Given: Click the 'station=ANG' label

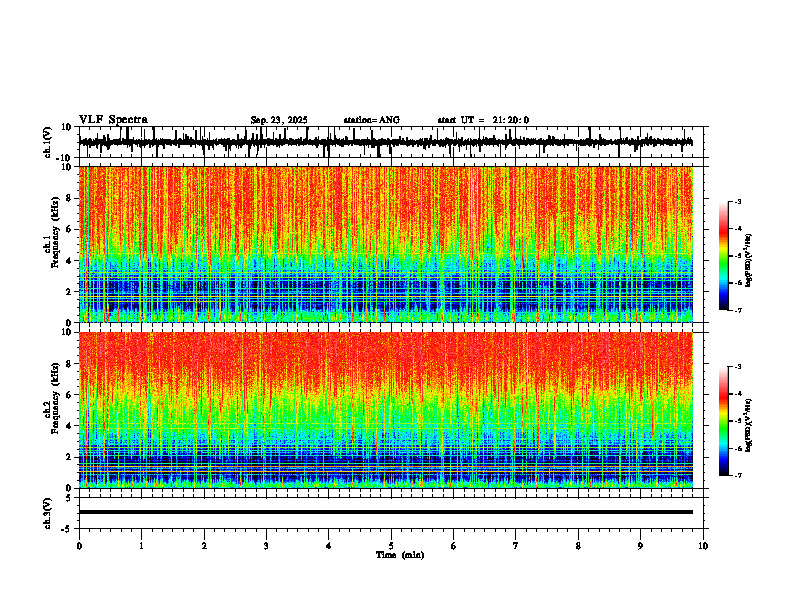Looking at the screenshot, I should (372, 120).
